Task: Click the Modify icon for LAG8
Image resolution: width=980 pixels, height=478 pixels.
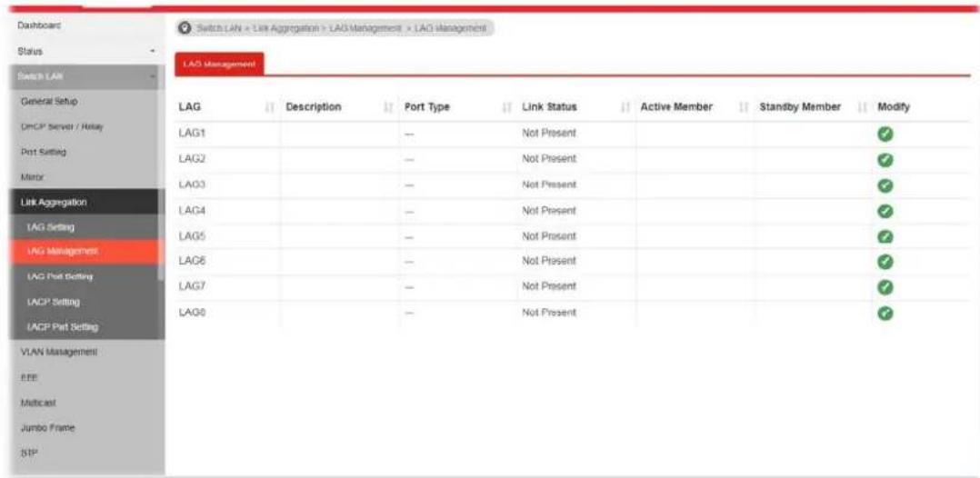Action: click(885, 312)
